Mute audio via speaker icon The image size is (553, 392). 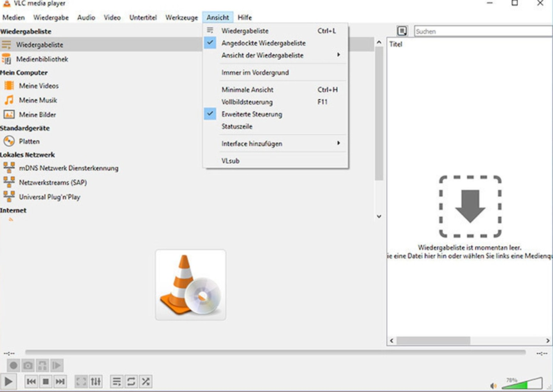[x=493, y=385]
